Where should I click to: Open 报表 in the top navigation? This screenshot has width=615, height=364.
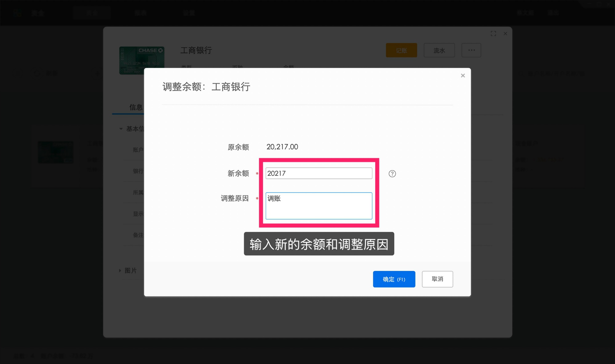pos(141,13)
